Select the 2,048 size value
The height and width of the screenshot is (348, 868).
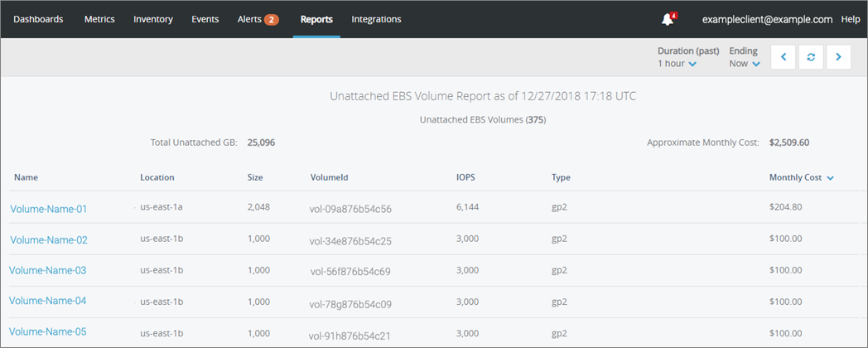coord(258,207)
